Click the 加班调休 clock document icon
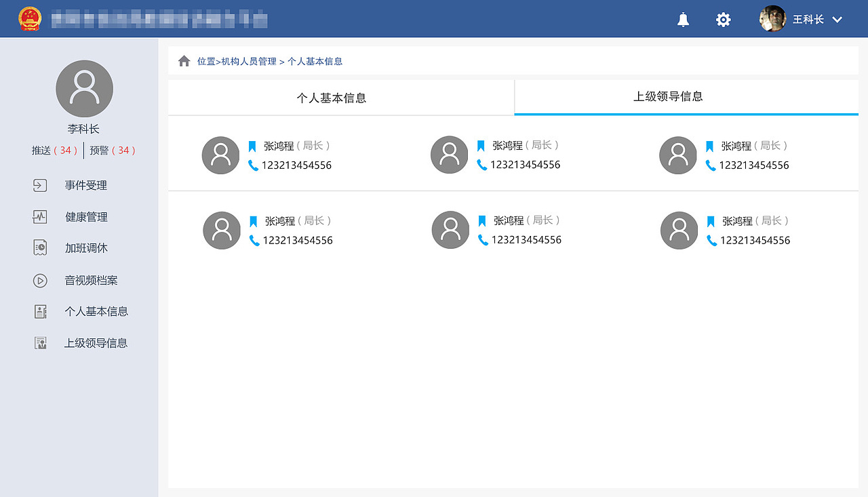Viewport: 868px width, 497px height. coord(40,248)
